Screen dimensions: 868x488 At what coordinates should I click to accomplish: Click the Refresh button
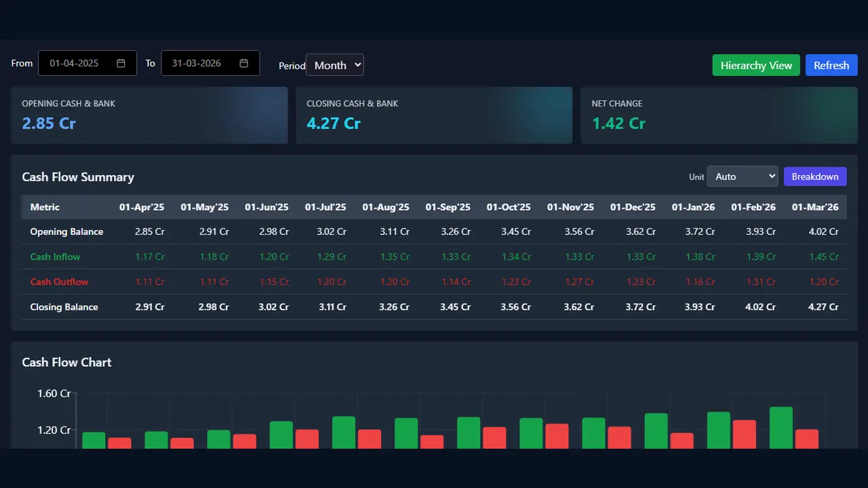(x=831, y=65)
